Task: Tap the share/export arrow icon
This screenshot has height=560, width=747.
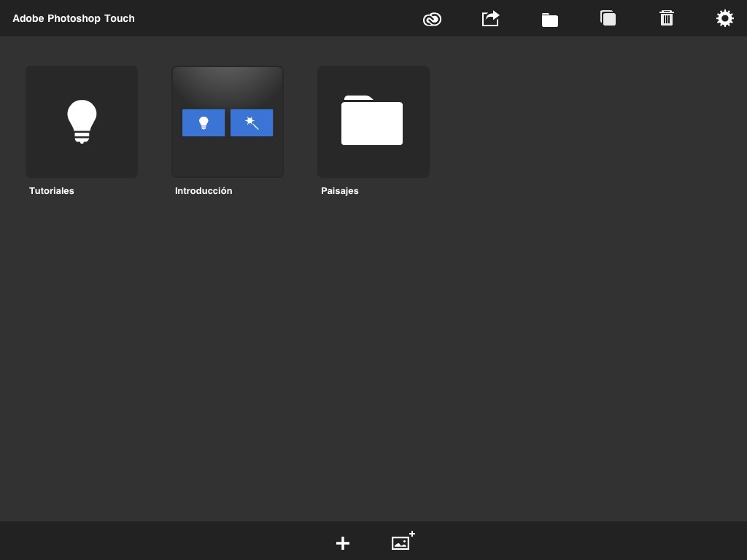Action: (x=490, y=18)
